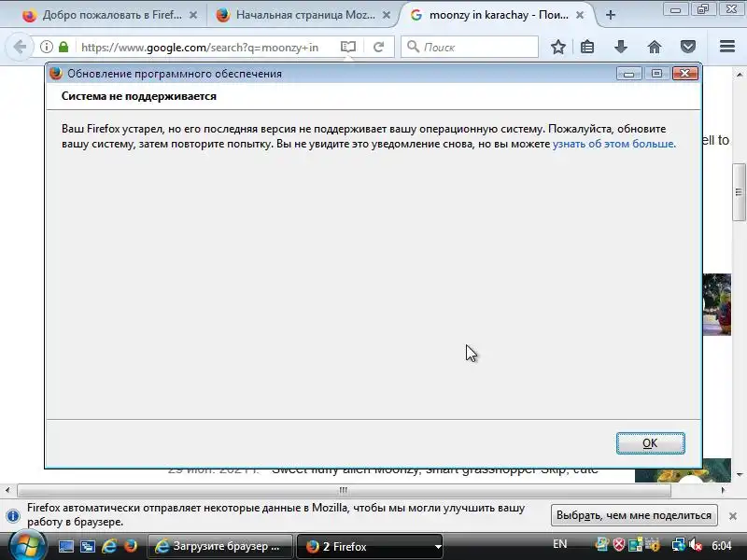The image size is (747, 560).
Task: Dismiss the Firefox data notification bar
Action: click(x=733, y=516)
